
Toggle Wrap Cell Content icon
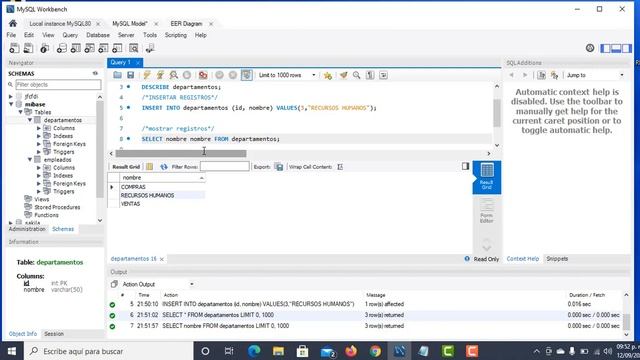tap(340, 167)
